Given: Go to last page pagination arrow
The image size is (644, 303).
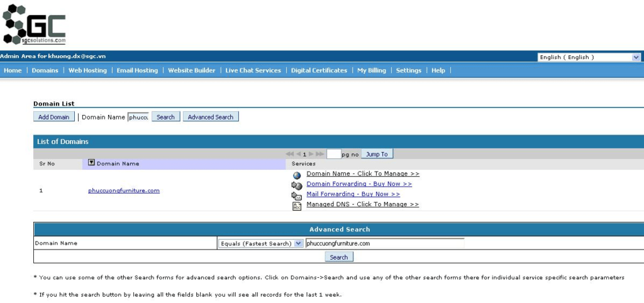Looking at the screenshot, I should [319, 154].
